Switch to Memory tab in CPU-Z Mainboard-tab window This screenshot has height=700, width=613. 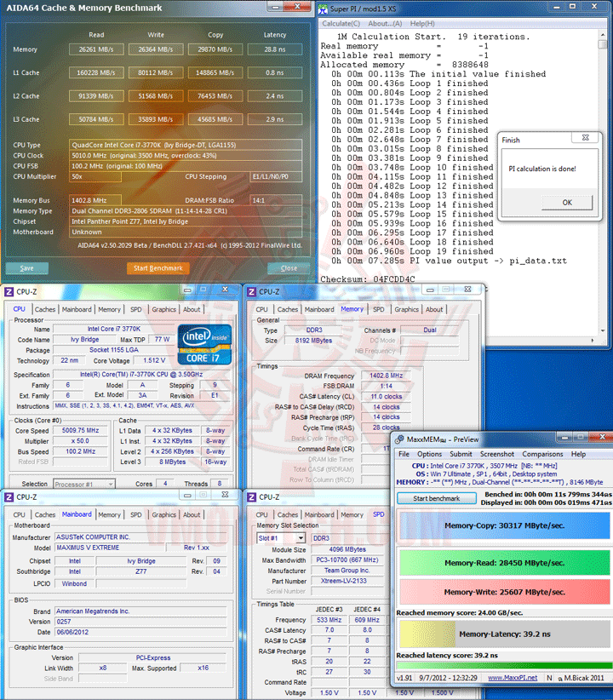(109, 514)
